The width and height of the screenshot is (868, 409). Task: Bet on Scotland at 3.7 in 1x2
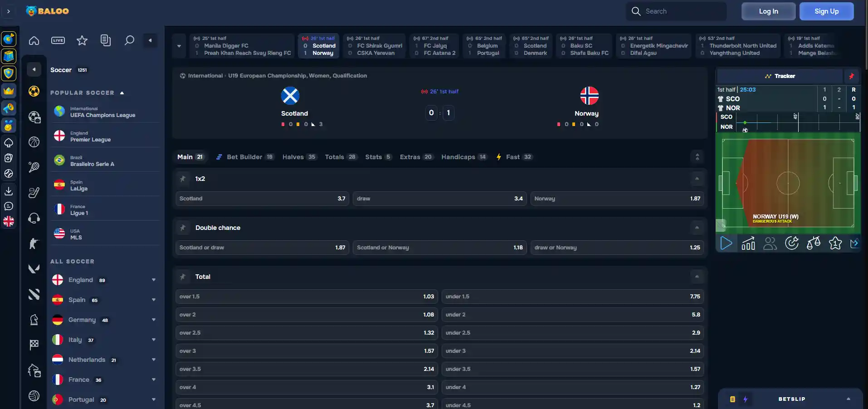(x=262, y=199)
